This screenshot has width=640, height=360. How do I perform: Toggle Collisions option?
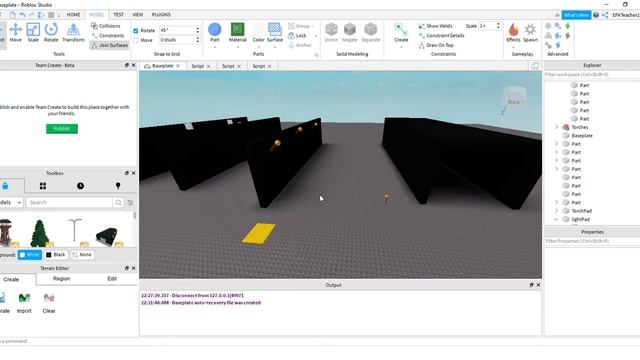(x=106, y=26)
